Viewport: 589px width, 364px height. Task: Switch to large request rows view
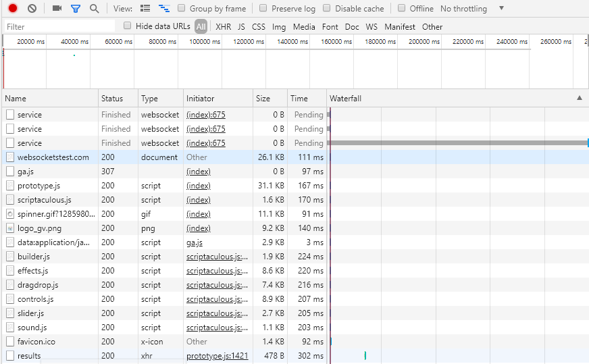tap(145, 8)
